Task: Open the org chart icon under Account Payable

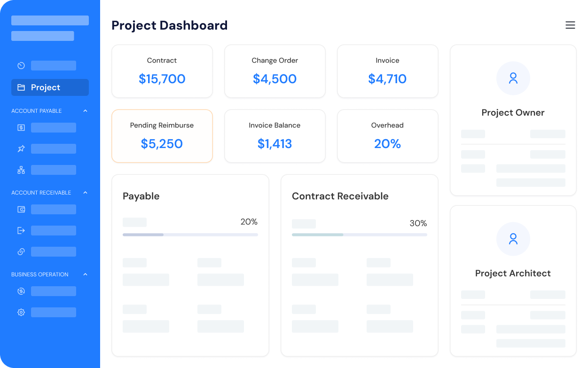Action: point(21,169)
